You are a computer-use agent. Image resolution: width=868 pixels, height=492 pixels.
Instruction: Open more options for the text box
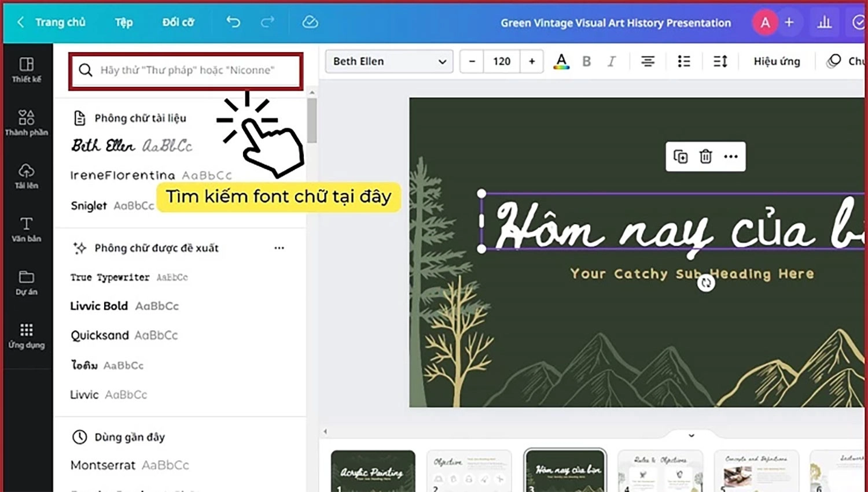pos(731,157)
